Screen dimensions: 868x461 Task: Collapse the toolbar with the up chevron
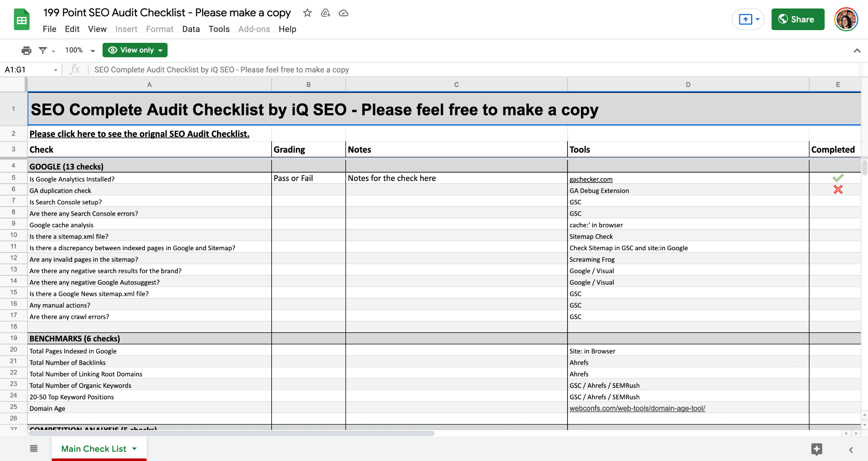point(857,50)
